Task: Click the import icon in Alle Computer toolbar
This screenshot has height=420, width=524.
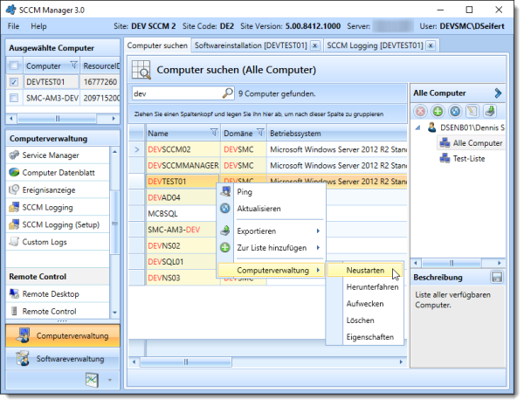Action: [490, 111]
